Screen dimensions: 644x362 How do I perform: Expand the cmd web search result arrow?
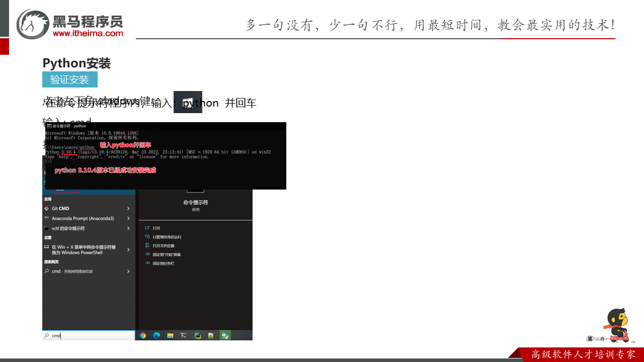128,271
